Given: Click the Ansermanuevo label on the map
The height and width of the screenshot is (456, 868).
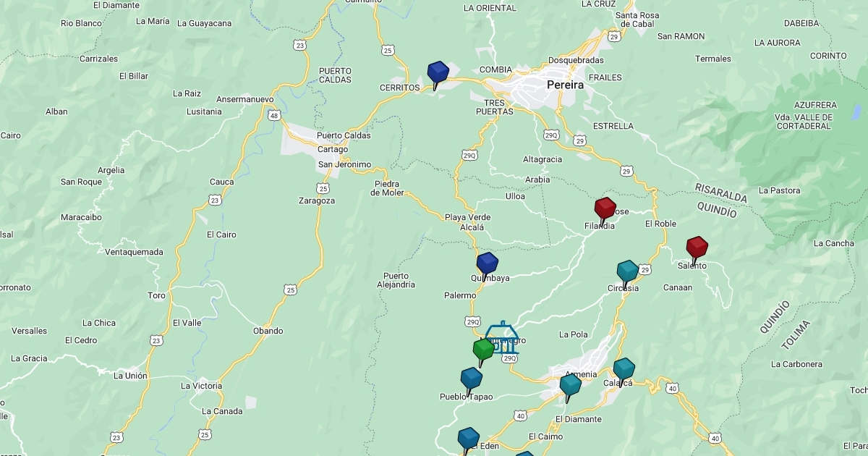Looking at the screenshot, I should tap(245, 99).
